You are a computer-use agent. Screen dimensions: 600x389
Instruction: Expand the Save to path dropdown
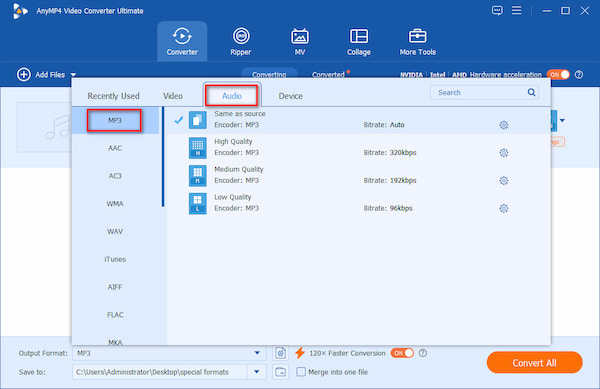pyautogui.click(x=257, y=372)
